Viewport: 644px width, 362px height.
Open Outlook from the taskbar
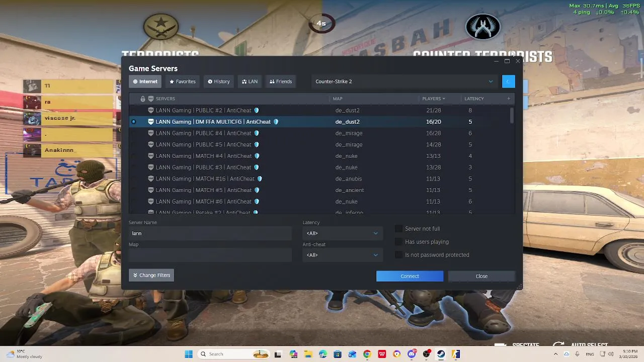[x=352, y=354]
